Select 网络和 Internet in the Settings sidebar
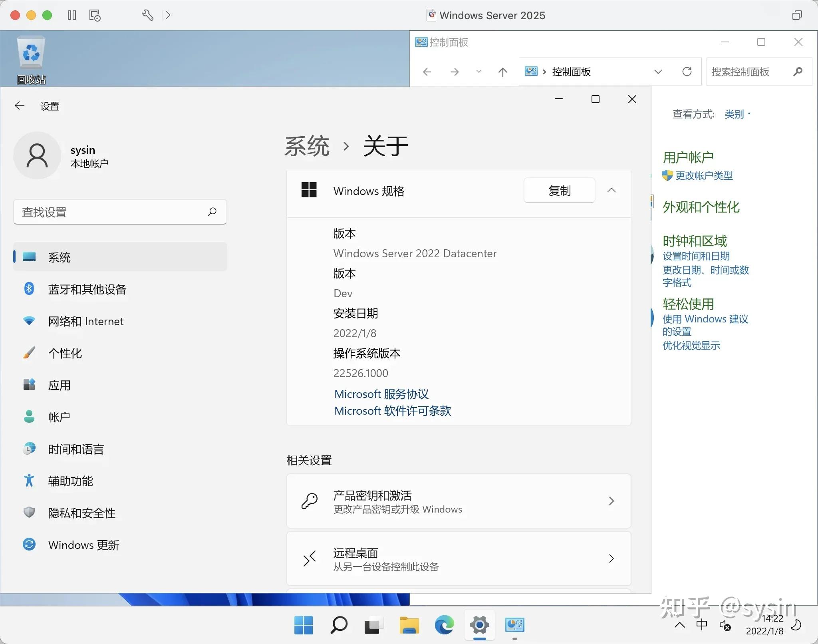 point(86,321)
